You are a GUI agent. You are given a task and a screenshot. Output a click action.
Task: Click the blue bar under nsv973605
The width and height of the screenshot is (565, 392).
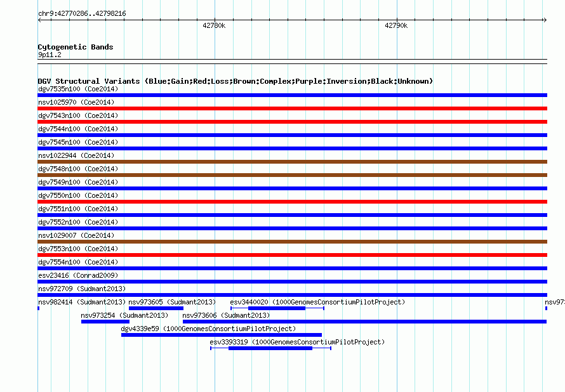coord(156,308)
